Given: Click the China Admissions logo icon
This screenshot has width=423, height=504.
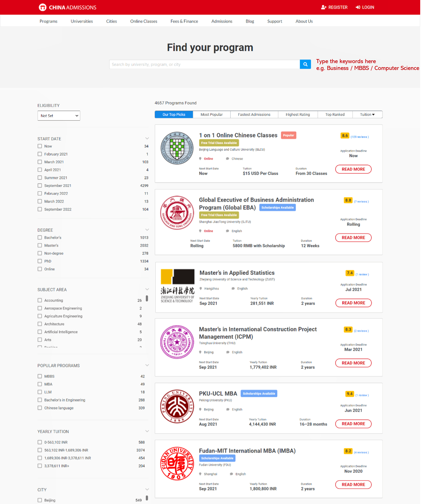Looking at the screenshot, I should [43, 7].
